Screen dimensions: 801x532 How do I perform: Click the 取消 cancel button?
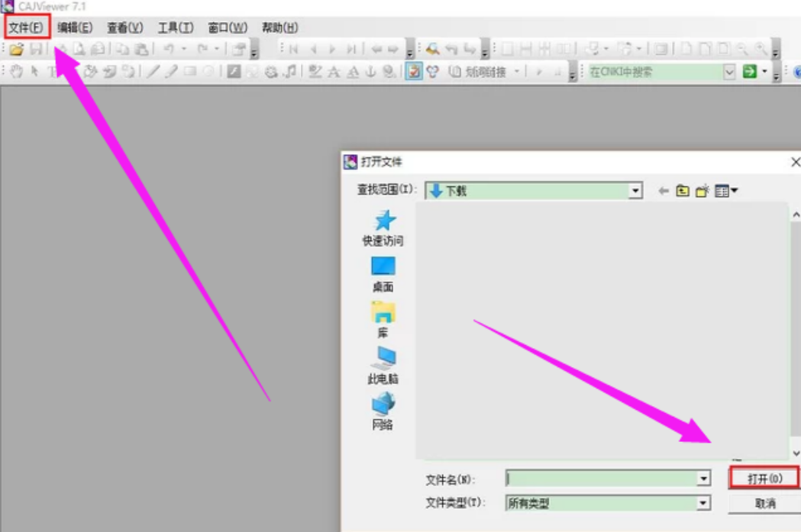(764, 503)
